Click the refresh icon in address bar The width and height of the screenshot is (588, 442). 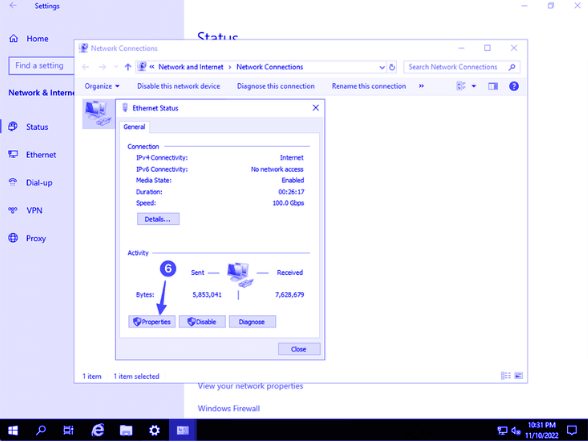(392, 67)
